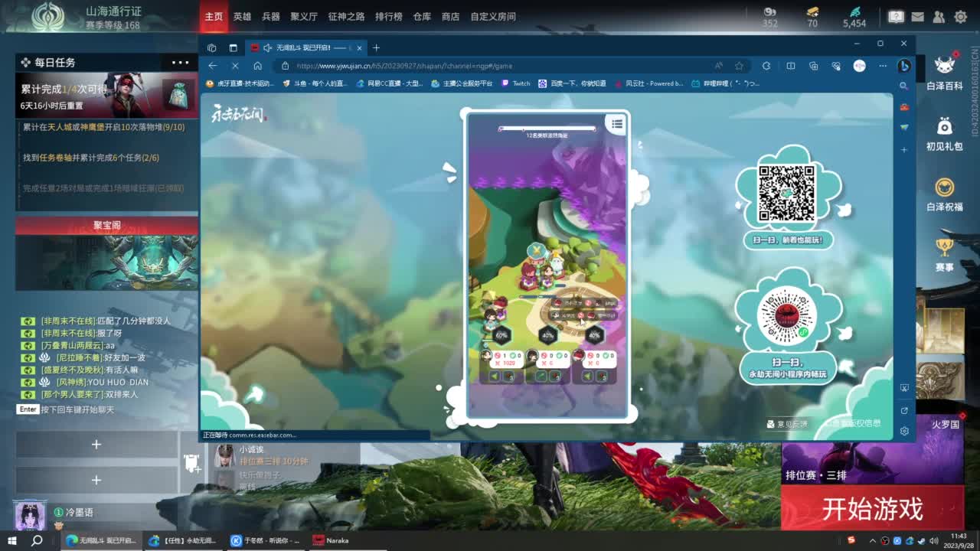Open Edge sidebar settings gear
The image size is (980, 551).
point(904,431)
